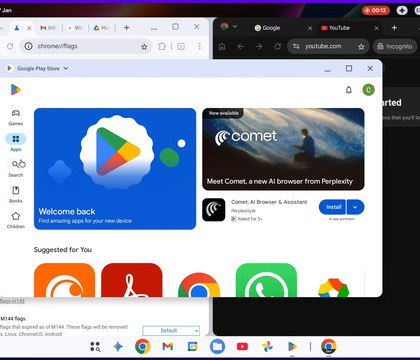
Task: Stop the 00:13 screen recording
Action: (376, 10)
